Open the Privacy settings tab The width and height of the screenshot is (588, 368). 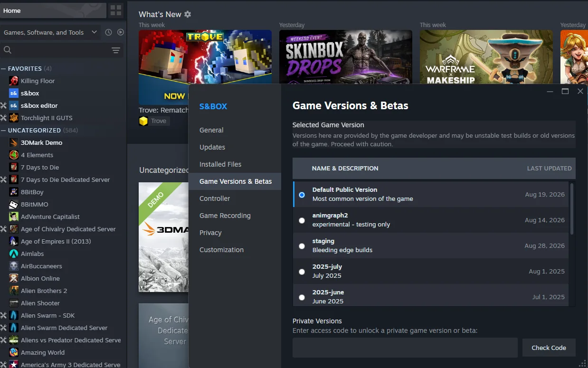pyautogui.click(x=210, y=233)
